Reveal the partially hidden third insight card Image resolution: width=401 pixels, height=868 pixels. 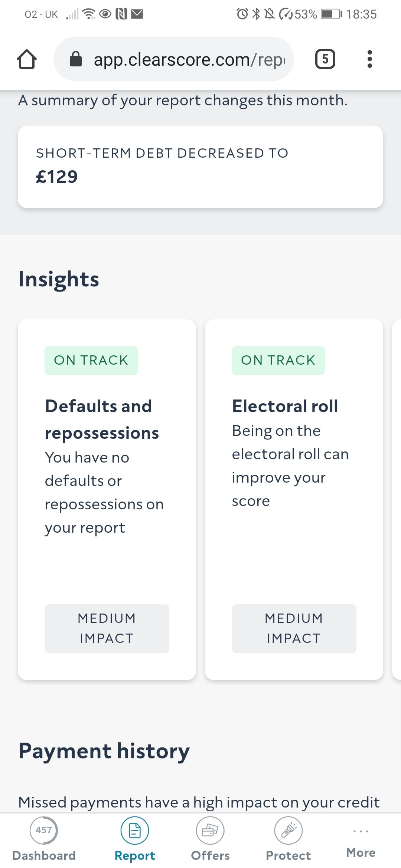pyautogui.click(x=397, y=500)
